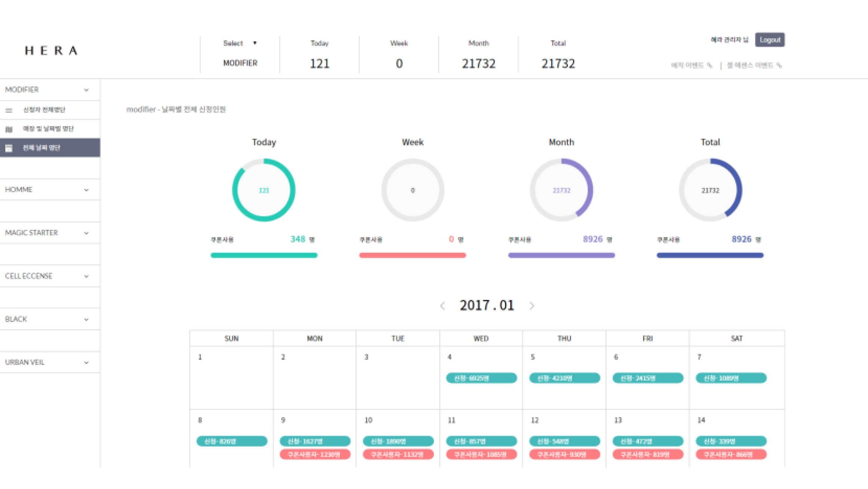Click the 쿠폰사용자-1085명 badge on day 11
Image resolution: width=868 pixels, height=489 pixels.
coord(481,455)
